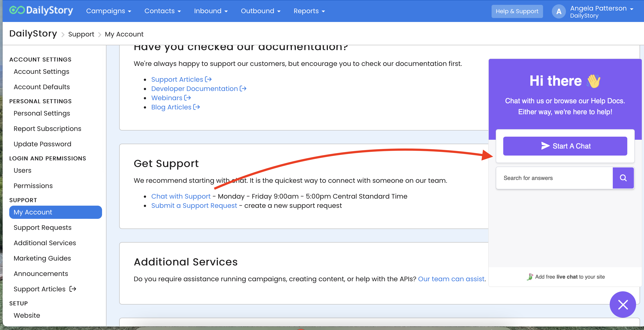Image resolution: width=644 pixels, height=330 pixels.
Task: Open the Webinars link
Action: click(x=167, y=98)
